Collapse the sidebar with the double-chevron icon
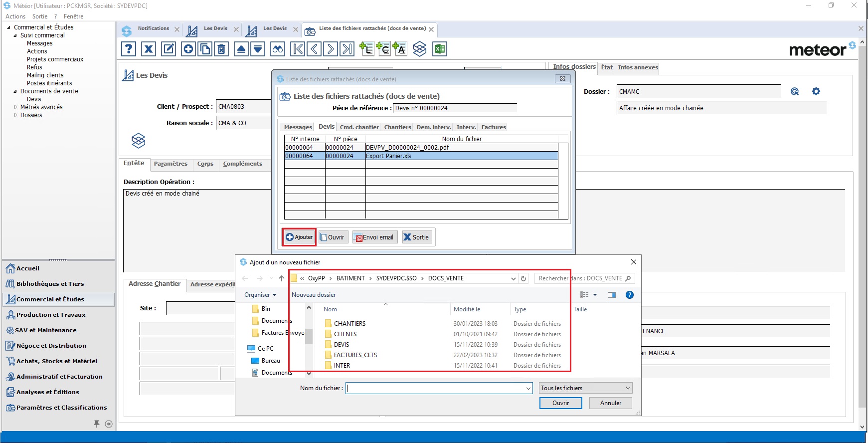The height and width of the screenshot is (443, 868). coord(109,424)
